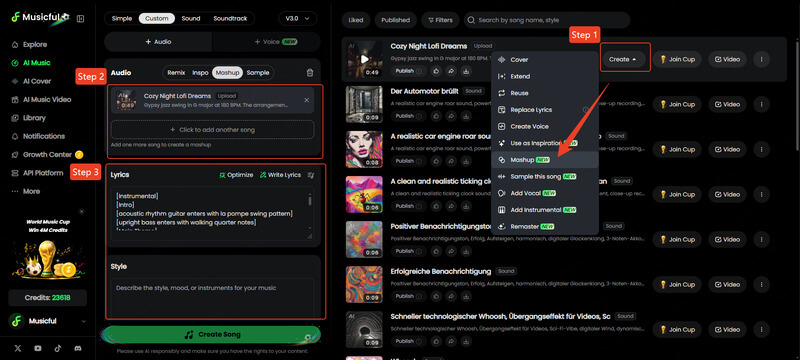Viewport: 800px width, 360px height.
Task: Select the Custom creation mode
Action: click(157, 18)
